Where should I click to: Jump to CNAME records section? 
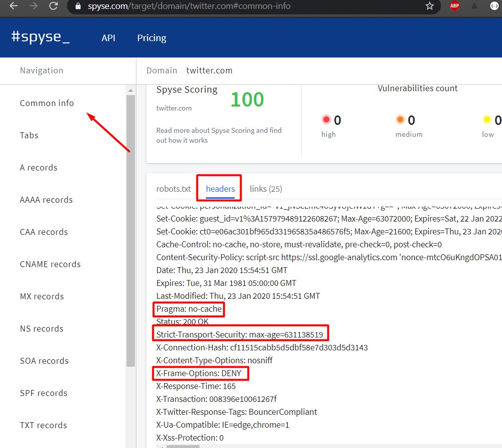(x=50, y=264)
